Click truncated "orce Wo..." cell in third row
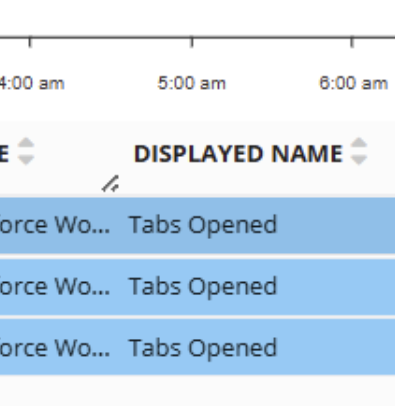 pyautogui.click(x=55, y=349)
